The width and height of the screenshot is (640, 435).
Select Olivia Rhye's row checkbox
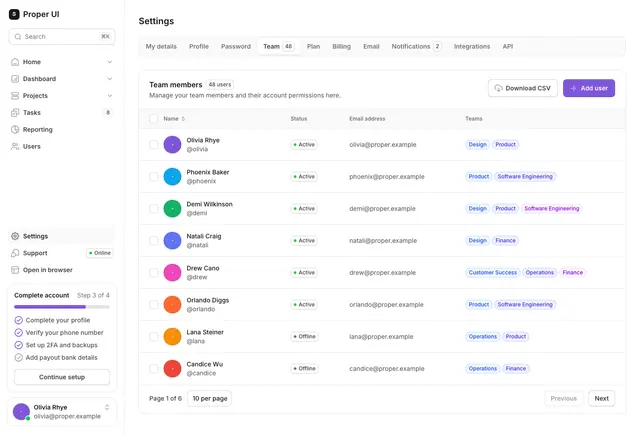[153, 145]
